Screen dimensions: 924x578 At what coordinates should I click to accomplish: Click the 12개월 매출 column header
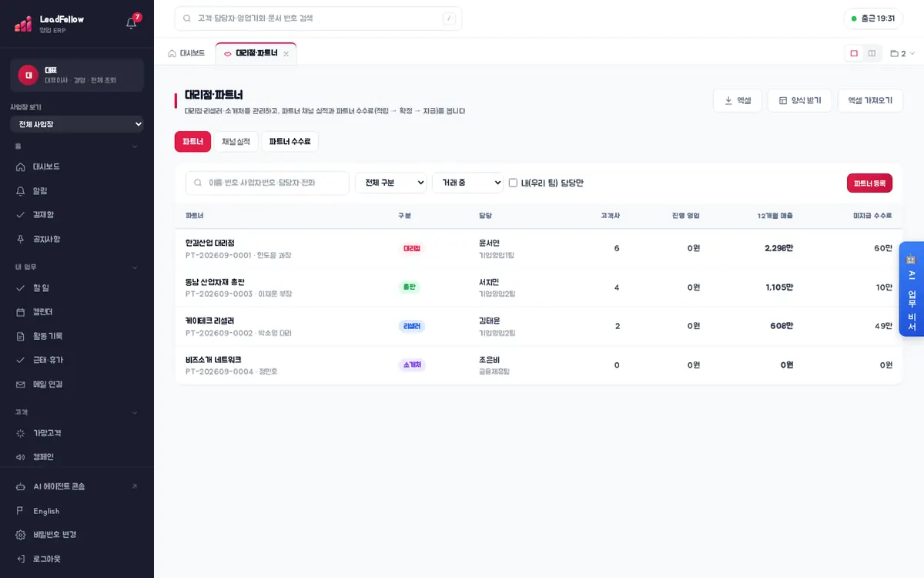coord(775,216)
